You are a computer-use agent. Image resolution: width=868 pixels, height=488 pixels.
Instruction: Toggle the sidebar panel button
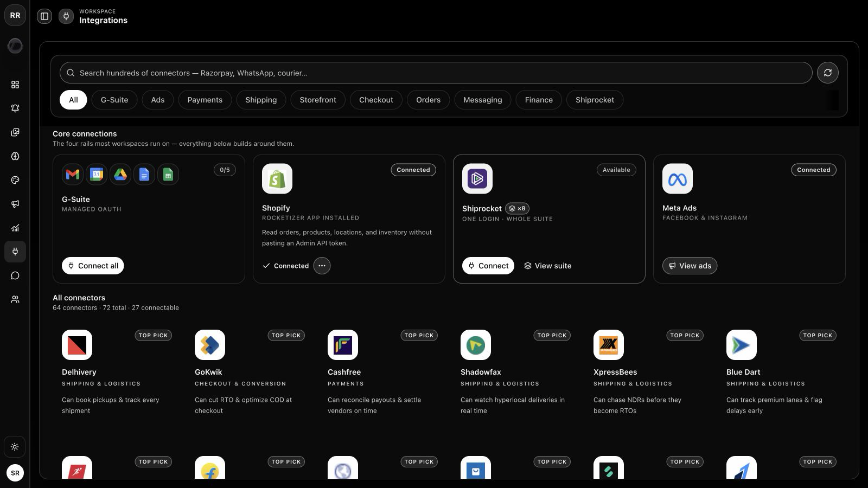(44, 16)
